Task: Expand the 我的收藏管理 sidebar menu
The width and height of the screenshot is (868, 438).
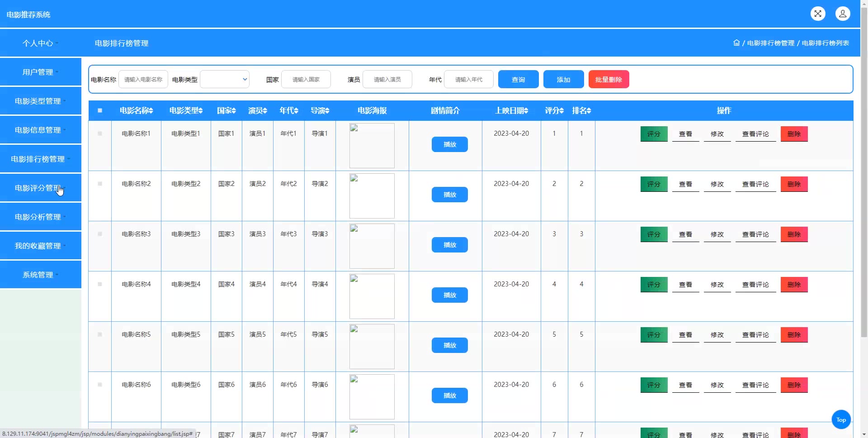Action: pos(41,246)
